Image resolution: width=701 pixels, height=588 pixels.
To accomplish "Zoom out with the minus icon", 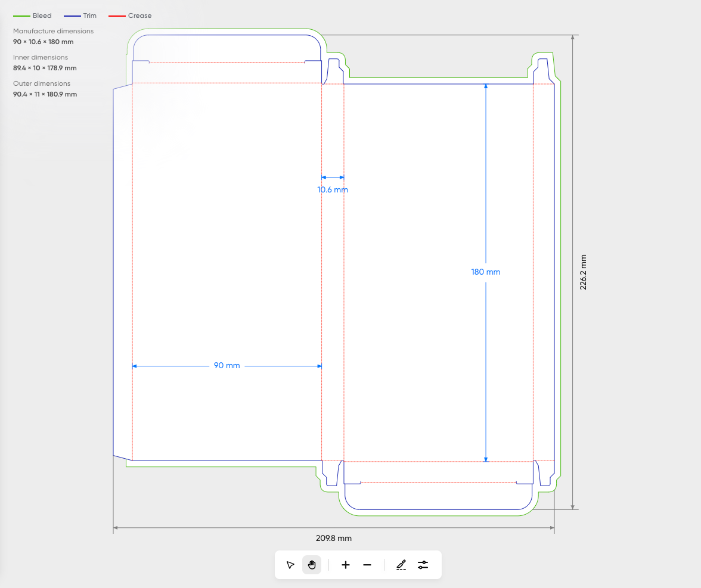I will coord(367,565).
